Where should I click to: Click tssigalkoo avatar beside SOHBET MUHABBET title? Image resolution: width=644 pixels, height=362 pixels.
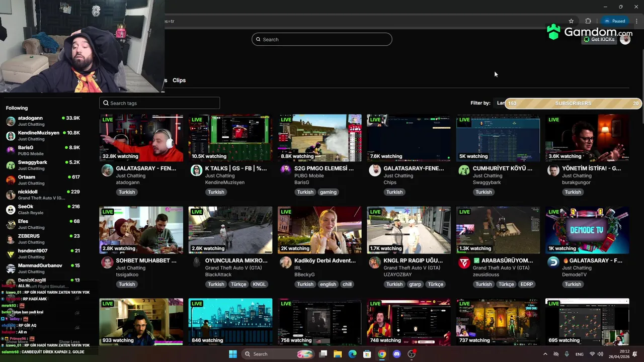(x=107, y=262)
